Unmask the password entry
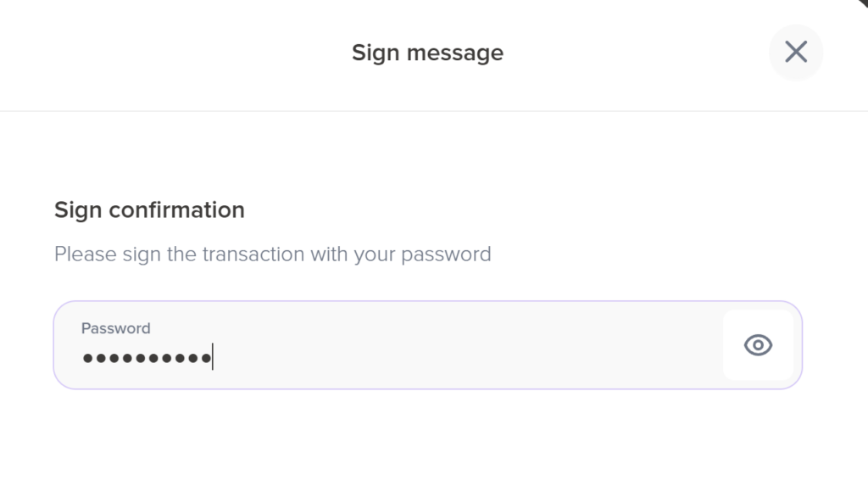The image size is (868, 503). pyautogui.click(x=758, y=344)
